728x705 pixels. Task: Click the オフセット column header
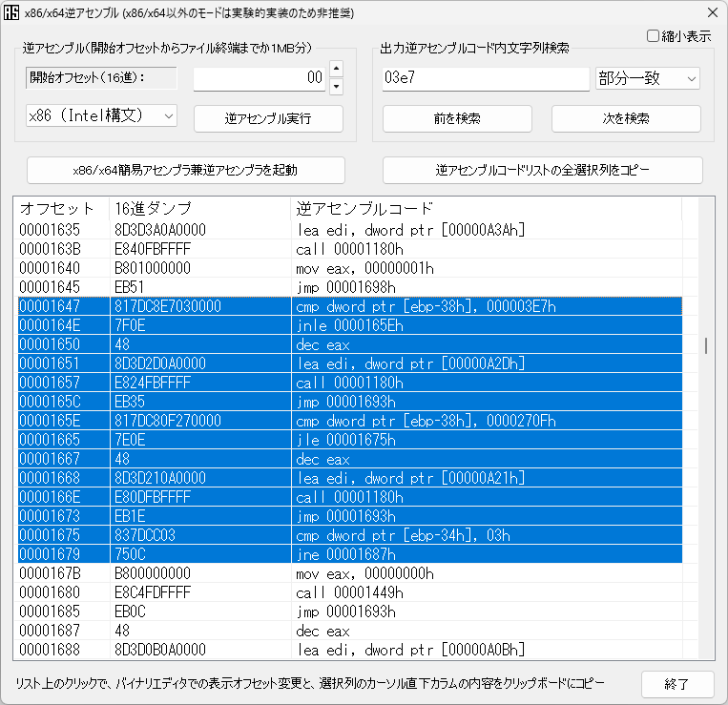[x=57, y=208]
